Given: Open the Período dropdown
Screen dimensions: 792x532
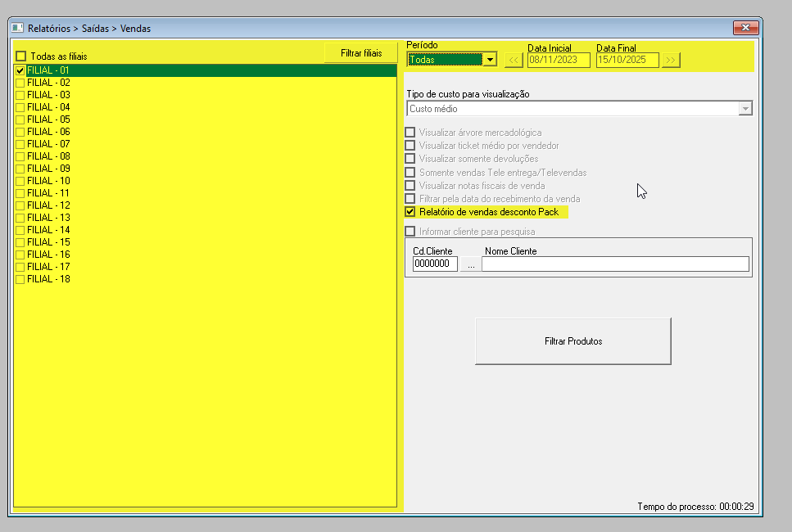Looking at the screenshot, I should tap(489, 60).
